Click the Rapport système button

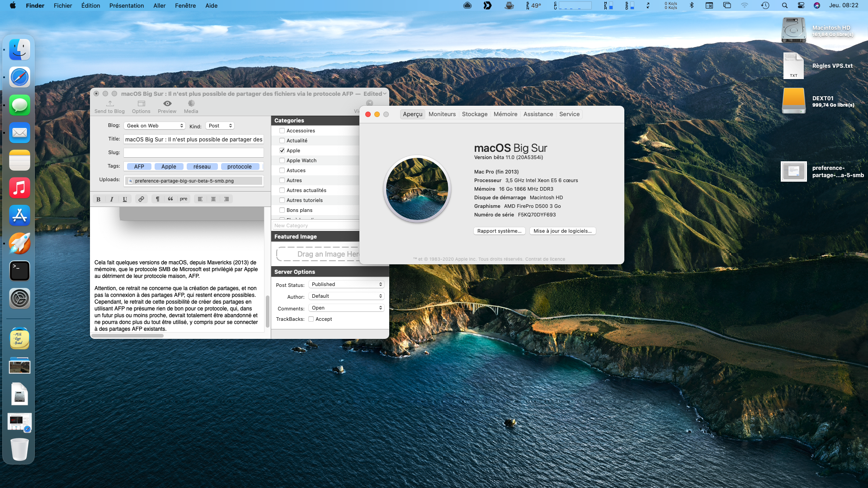[499, 231]
